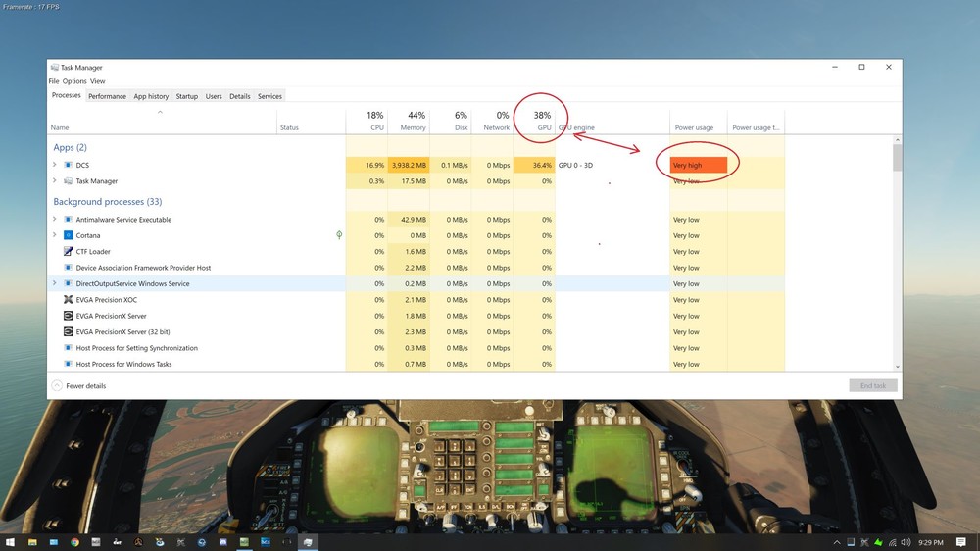Click the Task Manager title bar icon
This screenshot has width=980, height=551.
coord(54,67)
